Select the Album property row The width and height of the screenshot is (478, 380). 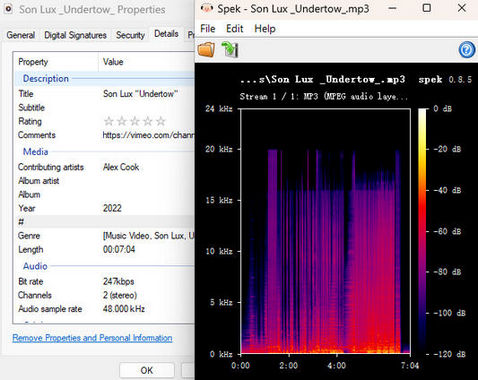(x=105, y=195)
